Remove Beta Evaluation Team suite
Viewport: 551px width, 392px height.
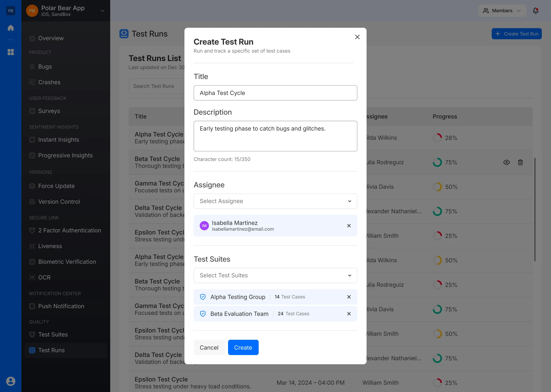point(349,314)
